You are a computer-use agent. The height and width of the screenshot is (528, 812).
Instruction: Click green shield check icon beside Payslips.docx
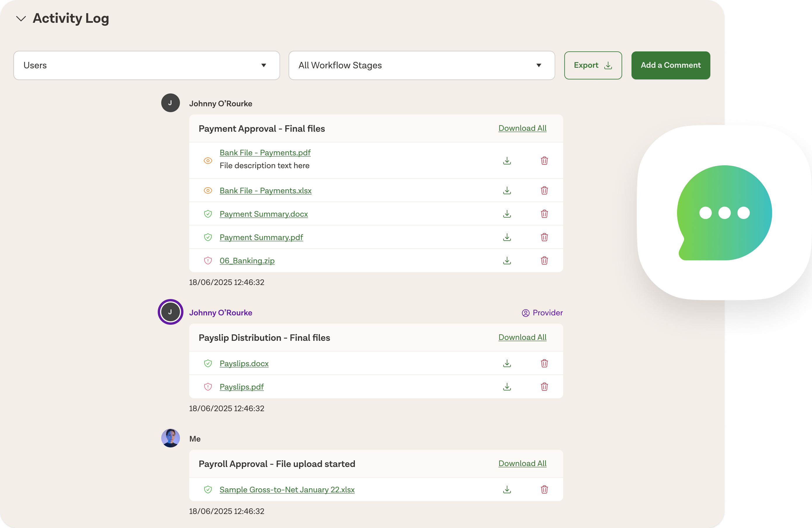(x=208, y=363)
